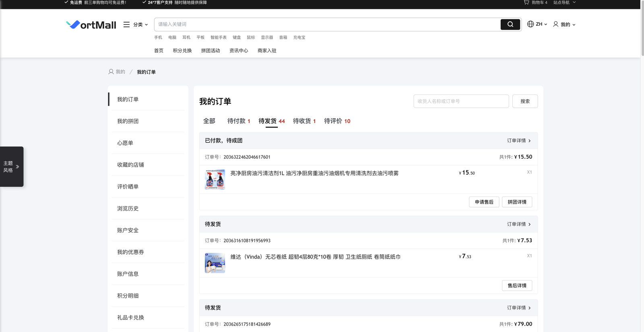Select the 全部 orders tab
644x332 pixels.
pos(209,121)
